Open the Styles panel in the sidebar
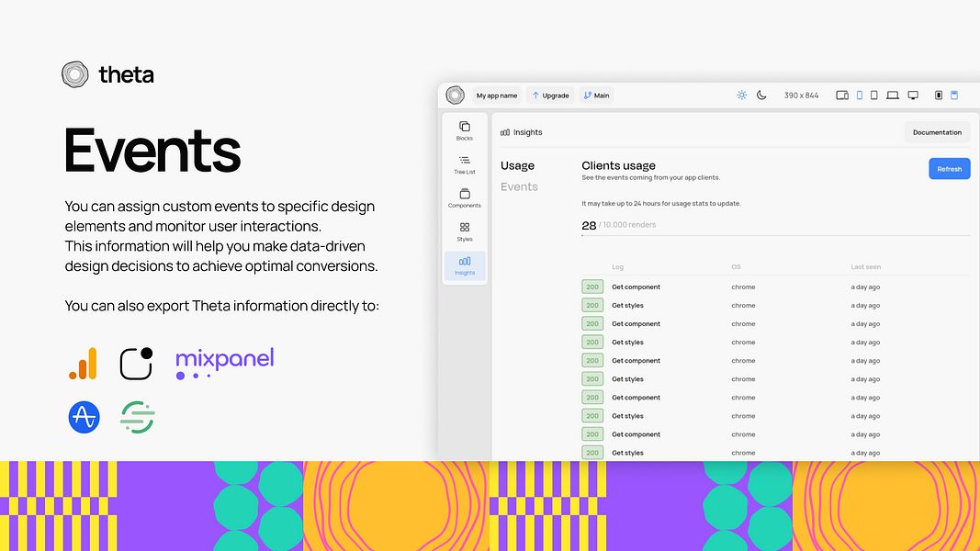 [x=465, y=231]
